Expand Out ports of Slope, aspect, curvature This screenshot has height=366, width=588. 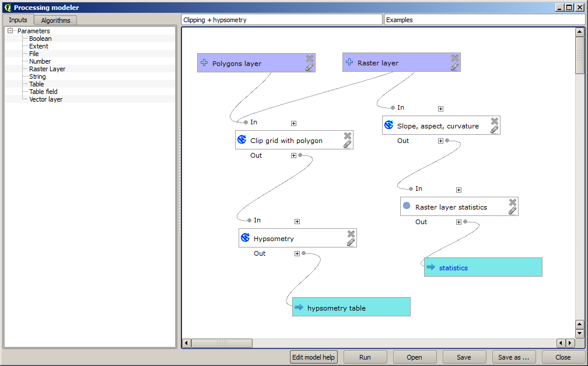(x=440, y=141)
